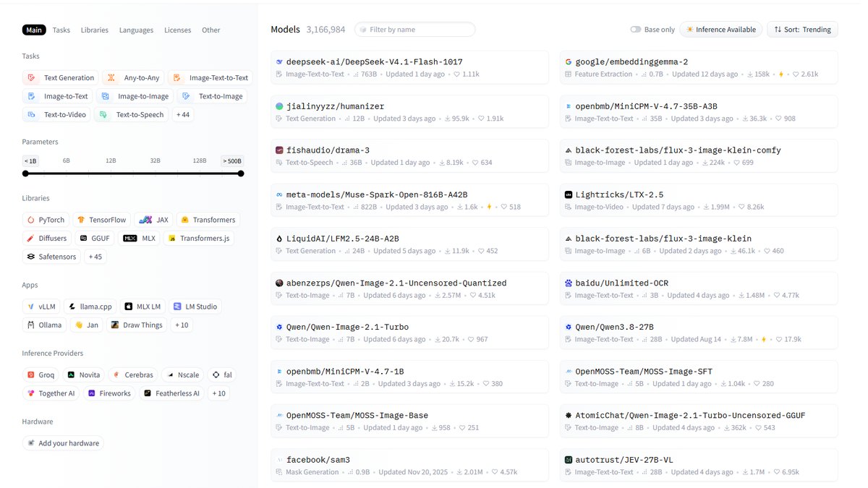Pick the Ollama app icon
The width and height of the screenshot is (868, 488).
click(x=31, y=325)
